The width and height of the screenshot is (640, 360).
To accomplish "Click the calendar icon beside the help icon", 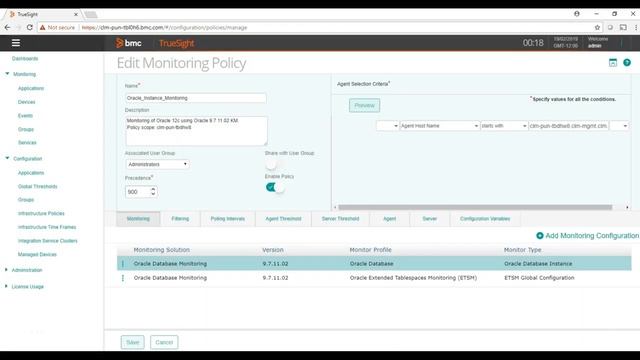I will pos(613,62).
